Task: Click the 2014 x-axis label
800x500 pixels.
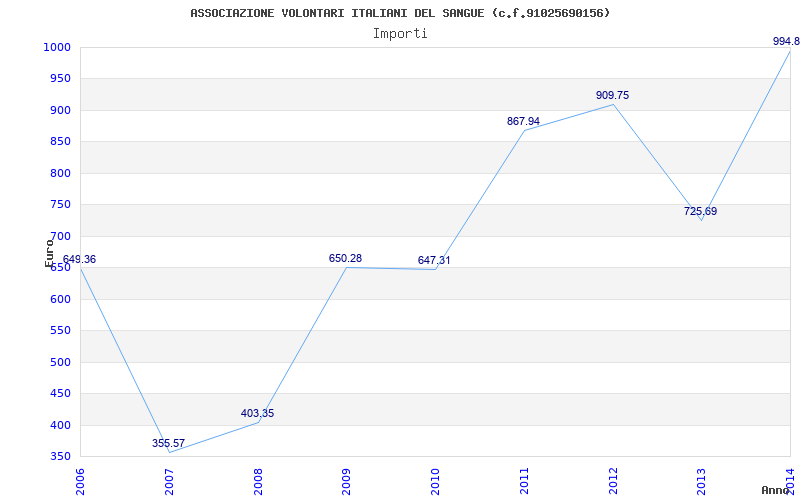Action: coord(790,481)
